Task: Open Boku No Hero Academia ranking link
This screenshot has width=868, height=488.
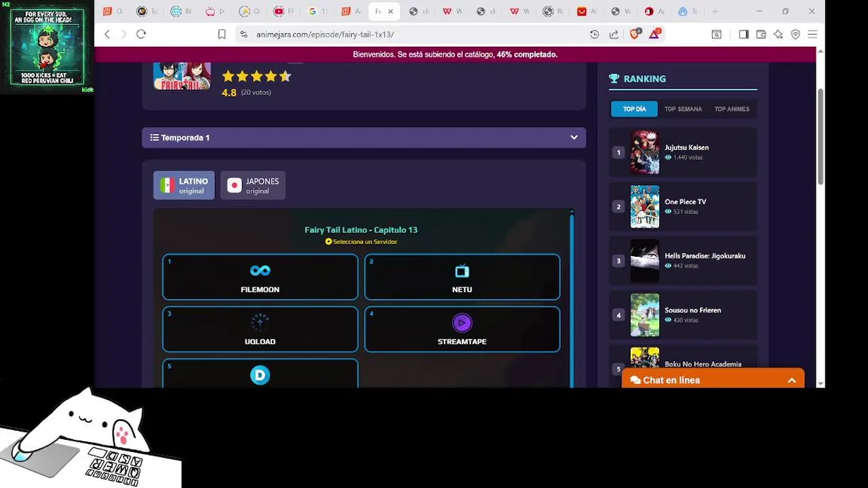Action: [x=703, y=365]
